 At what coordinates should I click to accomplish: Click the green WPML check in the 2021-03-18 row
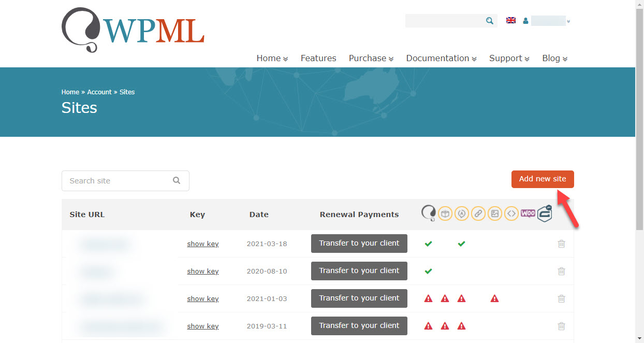428,244
